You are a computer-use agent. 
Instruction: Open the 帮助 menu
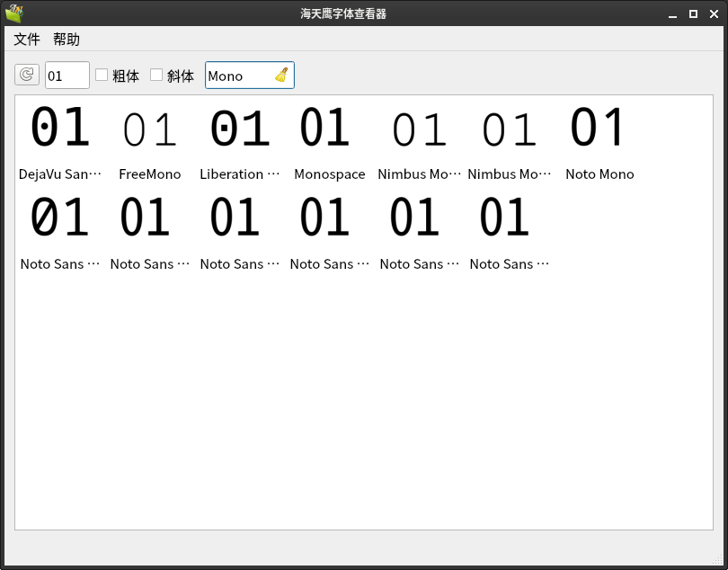(x=67, y=39)
